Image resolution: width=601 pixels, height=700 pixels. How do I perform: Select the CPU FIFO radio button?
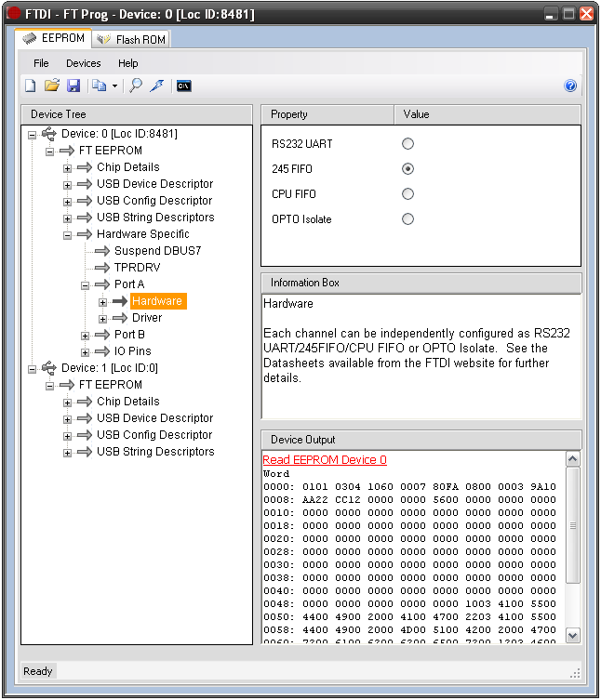point(407,193)
